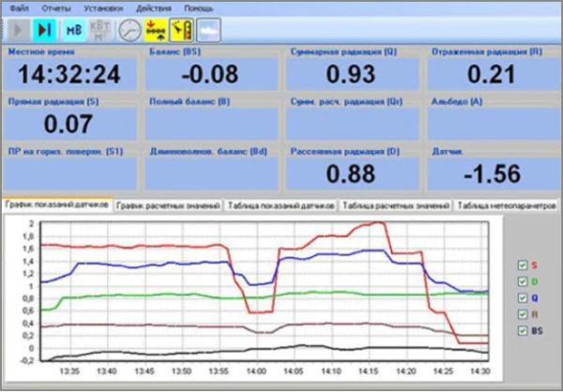The height and width of the screenshot is (392, 563).
Task: Click the кВт/м² units icon
Action: [101, 31]
